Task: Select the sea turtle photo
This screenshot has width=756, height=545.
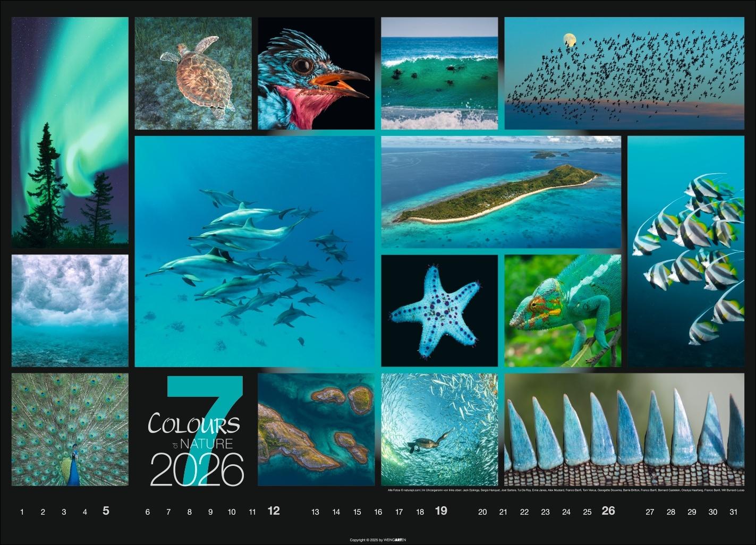Action: 193,73
